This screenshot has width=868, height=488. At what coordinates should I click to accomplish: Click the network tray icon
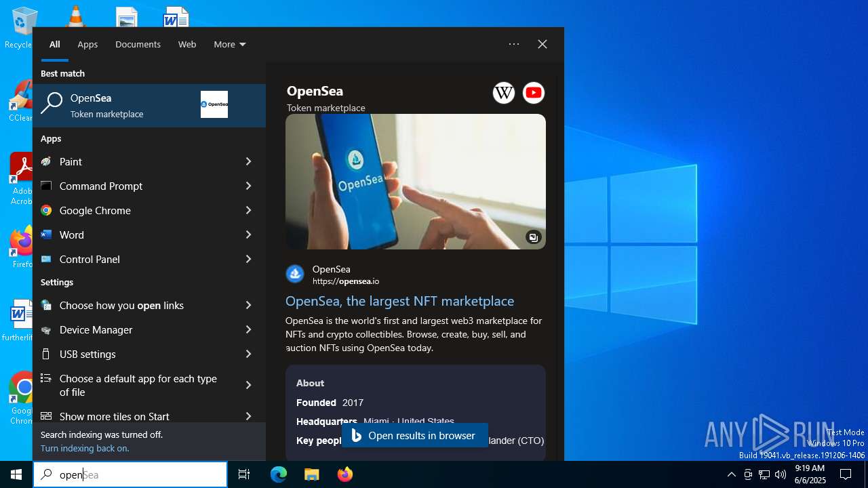[764, 474]
